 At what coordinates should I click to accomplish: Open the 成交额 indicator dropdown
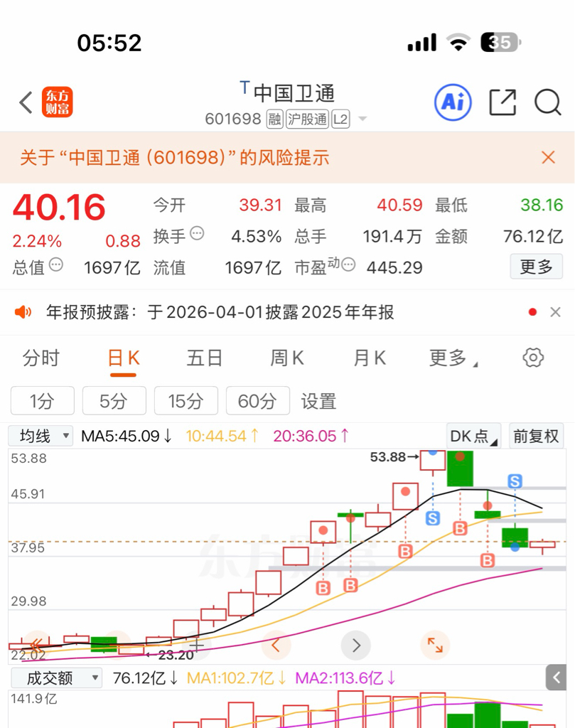coord(56,678)
